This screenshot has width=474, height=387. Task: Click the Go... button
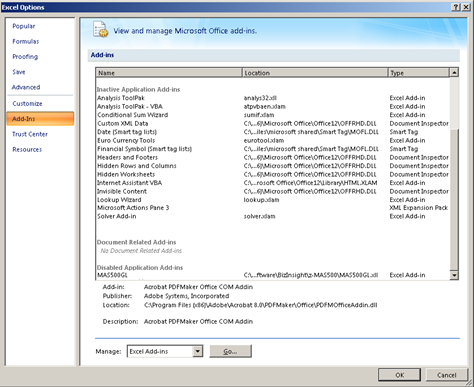coord(230,351)
